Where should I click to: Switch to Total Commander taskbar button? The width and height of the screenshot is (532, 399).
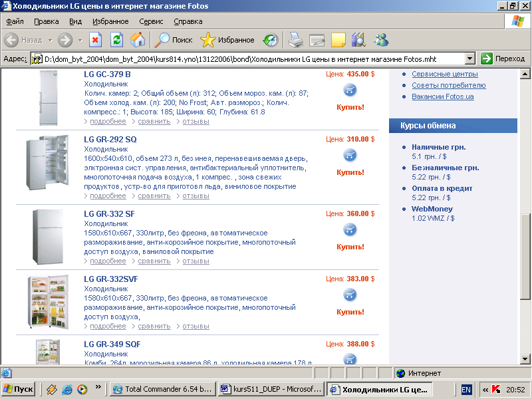click(x=163, y=389)
